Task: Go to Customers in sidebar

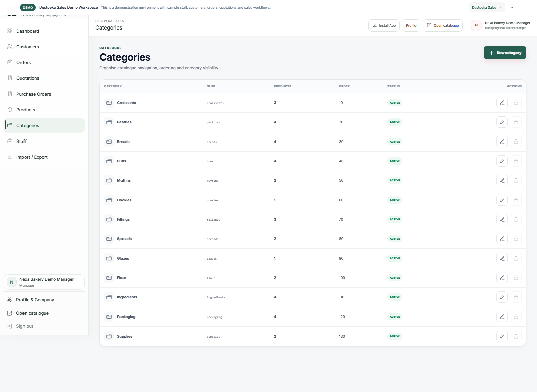Action: tap(44, 47)
